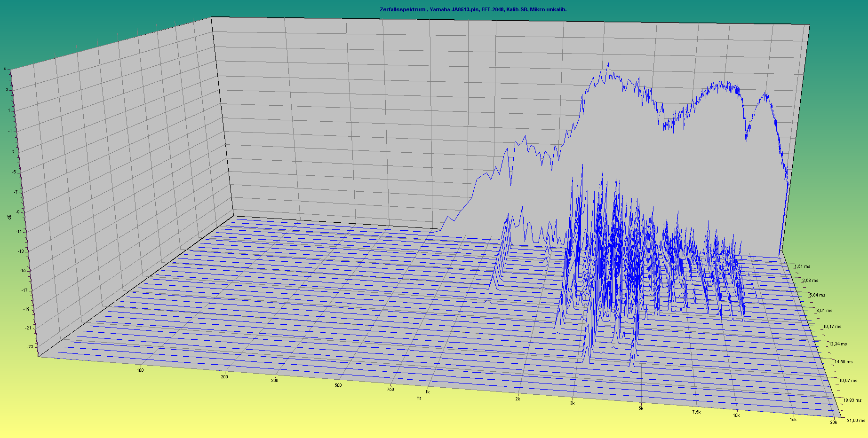Screen dimensions: 868x438
Task: Pick the 2k frequency axis label
Action: (518, 399)
